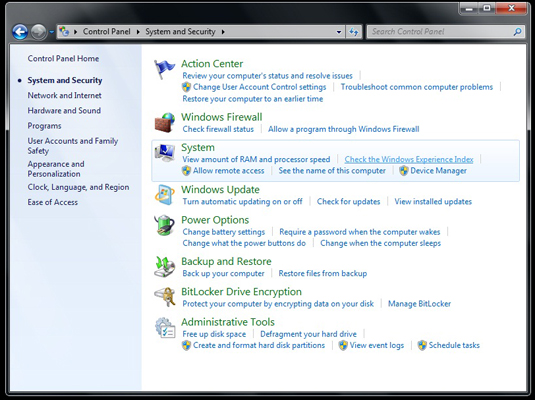Select Hardware and Sound in sidebar
The image size is (535, 400).
(x=64, y=111)
